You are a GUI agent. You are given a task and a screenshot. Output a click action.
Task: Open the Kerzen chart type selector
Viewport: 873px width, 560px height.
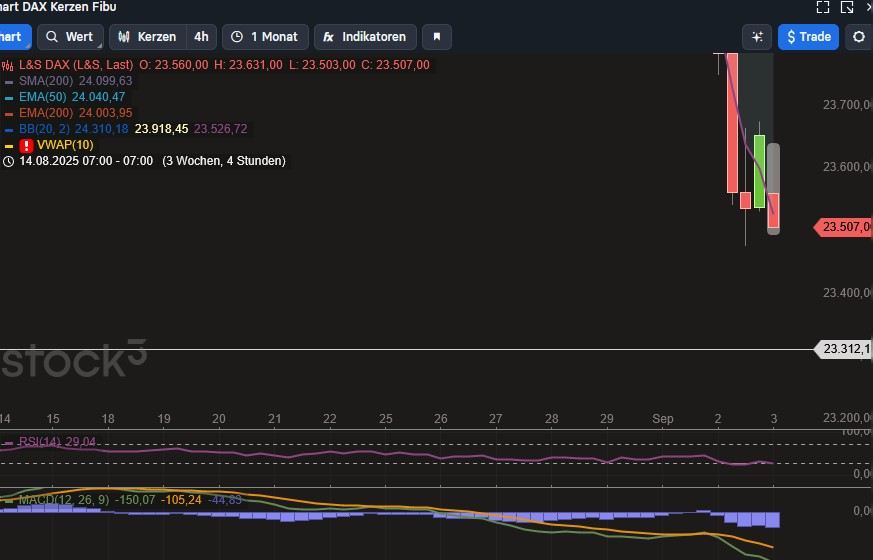(148, 37)
